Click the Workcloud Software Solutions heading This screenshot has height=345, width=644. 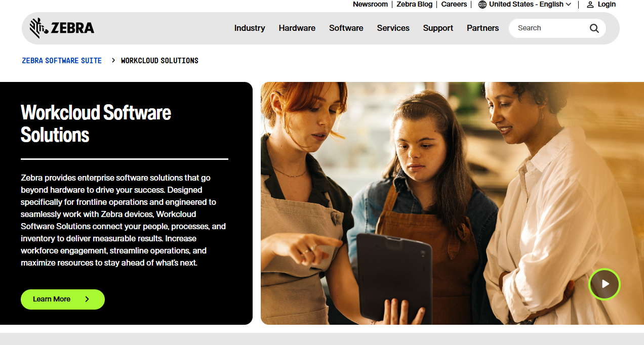point(96,123)
